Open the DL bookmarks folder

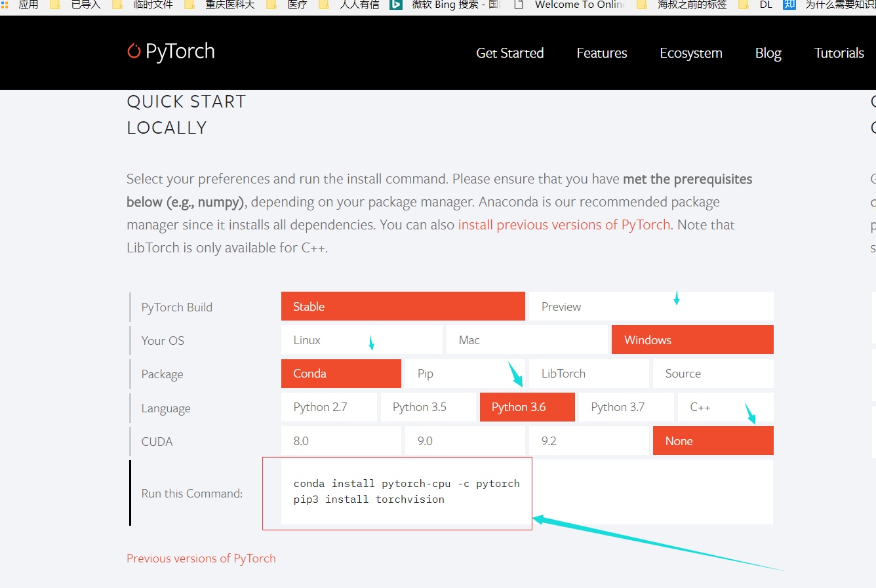tap(755, 5)
